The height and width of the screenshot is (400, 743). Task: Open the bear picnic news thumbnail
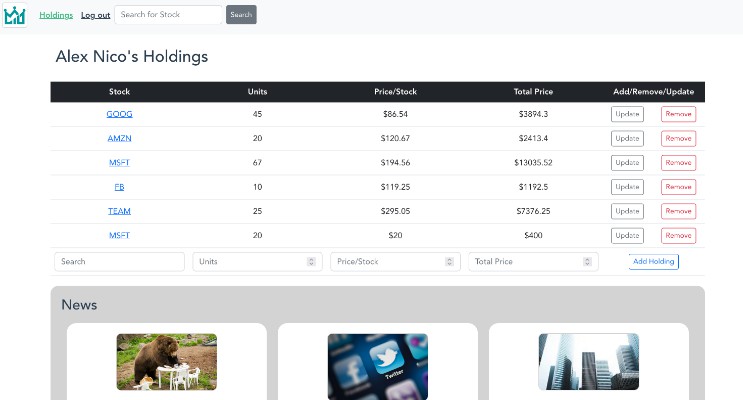tap(167, 361)
